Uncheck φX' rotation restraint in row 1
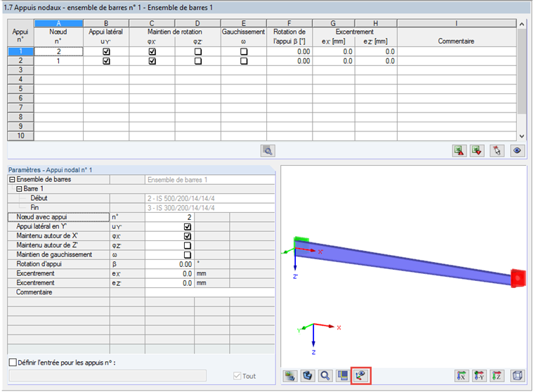Viewport: 534px width, 392px height. click(152, 51)
